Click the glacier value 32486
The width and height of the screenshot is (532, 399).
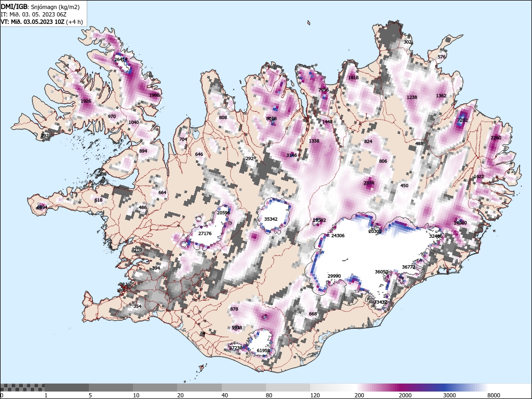[436, 236]
